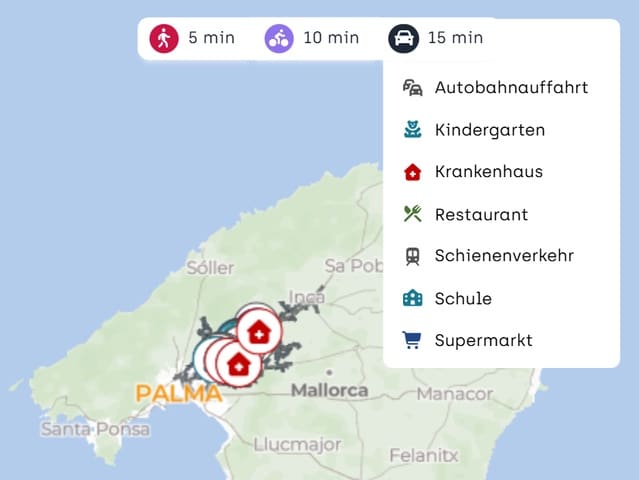
Task: Select the 15 min car icon
Action: pos(403,38)
